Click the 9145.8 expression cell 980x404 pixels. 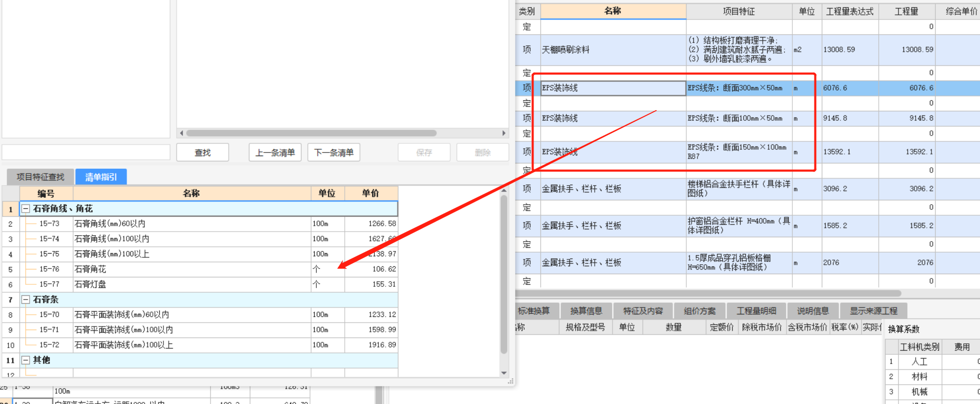(850, 119)
